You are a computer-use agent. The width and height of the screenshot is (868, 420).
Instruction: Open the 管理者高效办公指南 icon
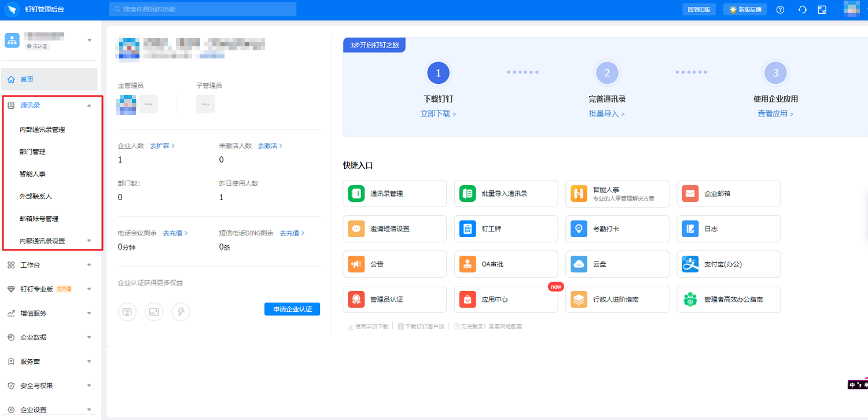(x=690, y=299)
